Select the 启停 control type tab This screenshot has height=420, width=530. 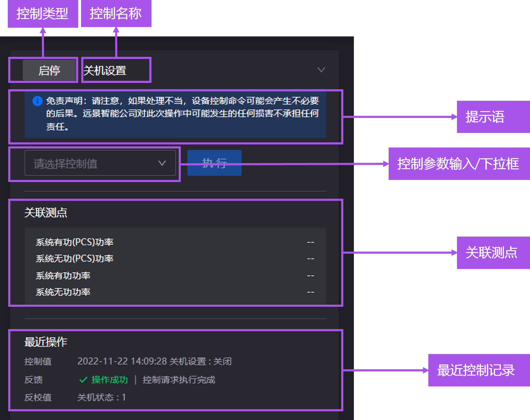coord(49,70)
